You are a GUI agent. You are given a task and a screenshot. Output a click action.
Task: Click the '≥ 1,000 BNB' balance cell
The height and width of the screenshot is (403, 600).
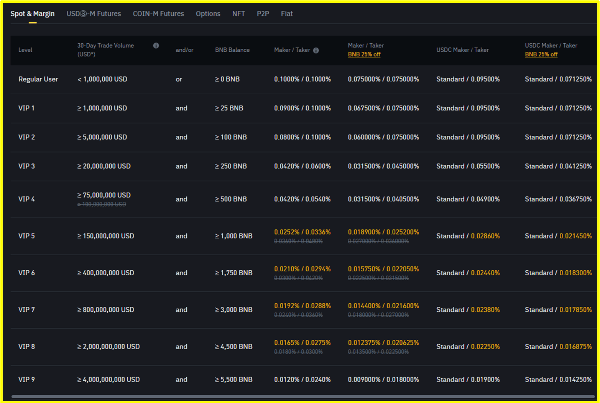[x=233, y=236]
